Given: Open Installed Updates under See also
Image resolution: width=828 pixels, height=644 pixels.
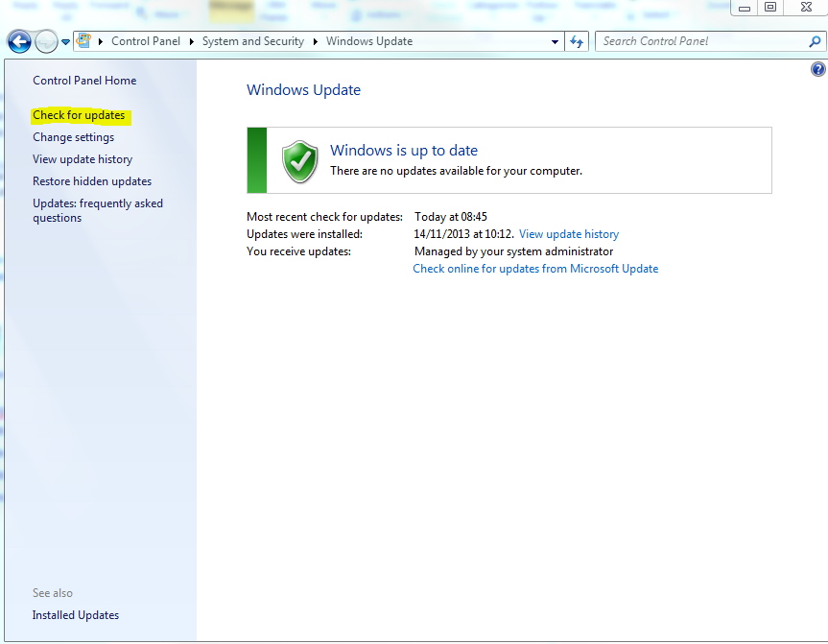Looking at the screenshot, I should (x=76, y=615).
